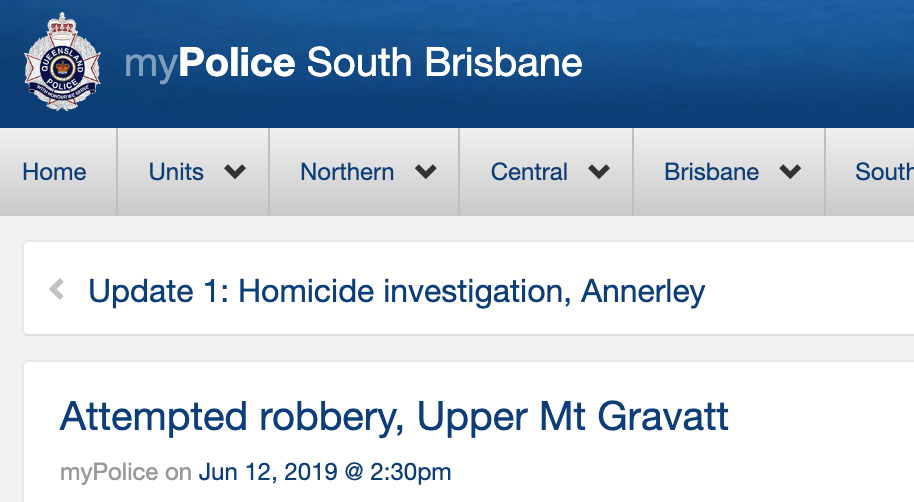This screenshot has height=502, width=914.
Task: Select the Northern label in navigation
Action: tap(347, 172)
